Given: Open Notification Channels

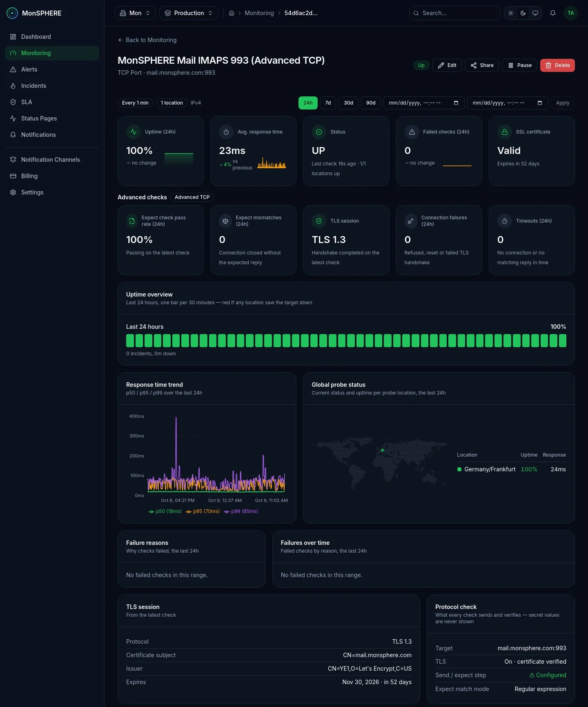Looking at the screenshot, I should pyautogui.click(x=52, y=160).
